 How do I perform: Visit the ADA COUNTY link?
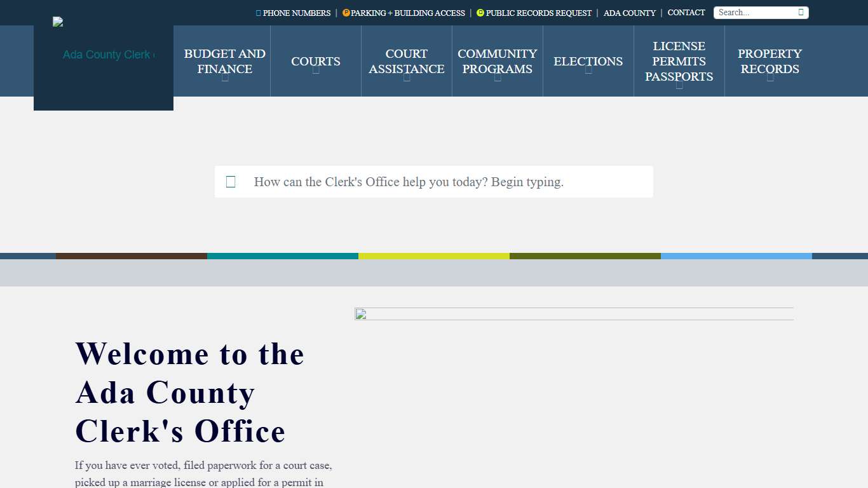tap(629, 13)
